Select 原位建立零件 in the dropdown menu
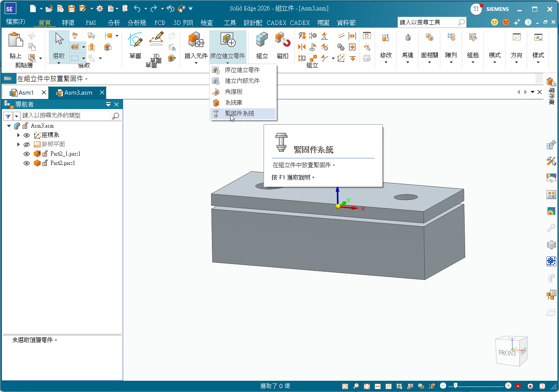 [243, 70]
